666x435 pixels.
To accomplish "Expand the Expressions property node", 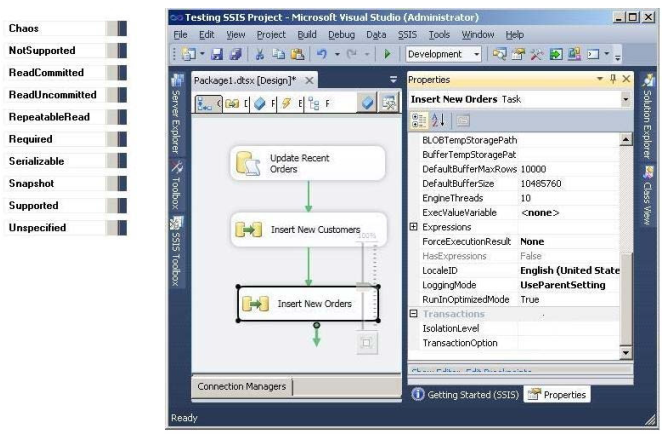I will [414, 227].
